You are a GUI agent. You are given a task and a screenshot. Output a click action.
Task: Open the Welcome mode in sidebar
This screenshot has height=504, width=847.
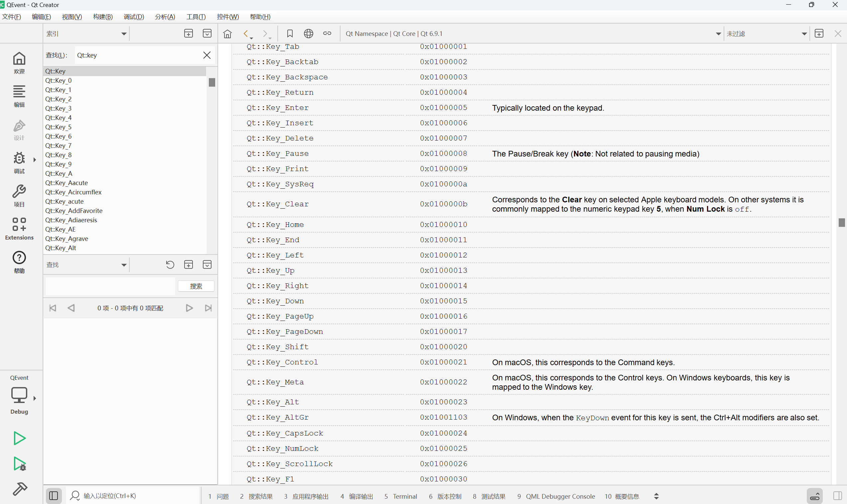pyautogui.click(x=19, y=62)
